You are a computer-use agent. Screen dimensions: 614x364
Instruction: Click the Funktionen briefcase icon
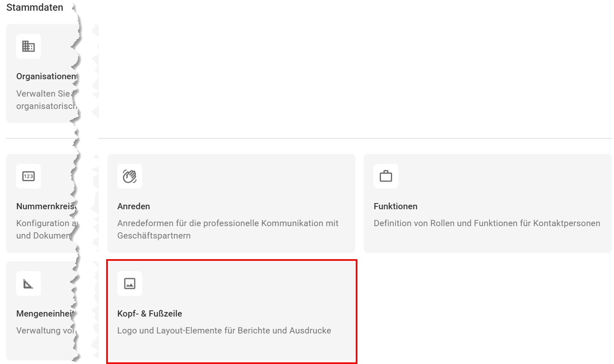pyautogui.click(x=386, y=176)
